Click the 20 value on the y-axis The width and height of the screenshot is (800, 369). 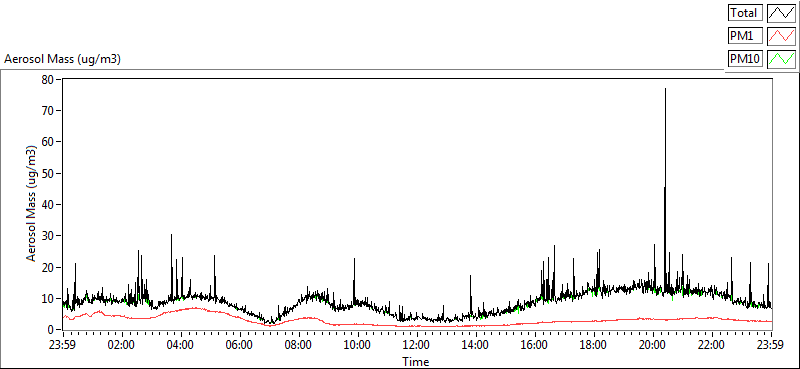tap(48, 267)
